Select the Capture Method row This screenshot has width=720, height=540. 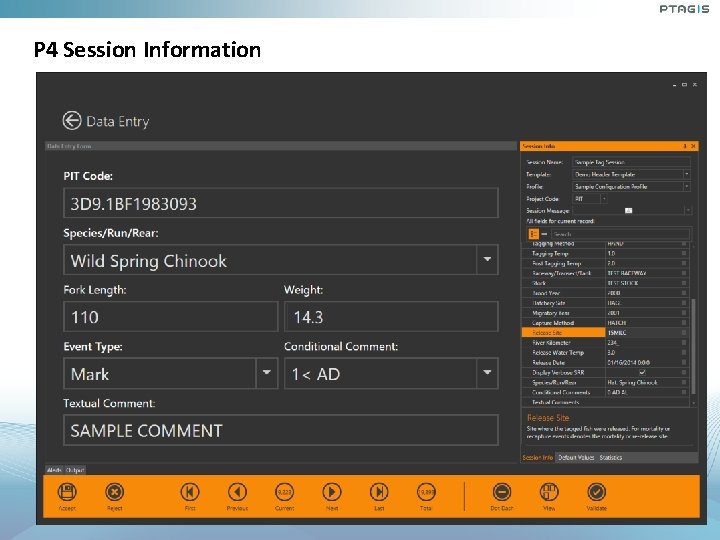[x=606, y=323]
